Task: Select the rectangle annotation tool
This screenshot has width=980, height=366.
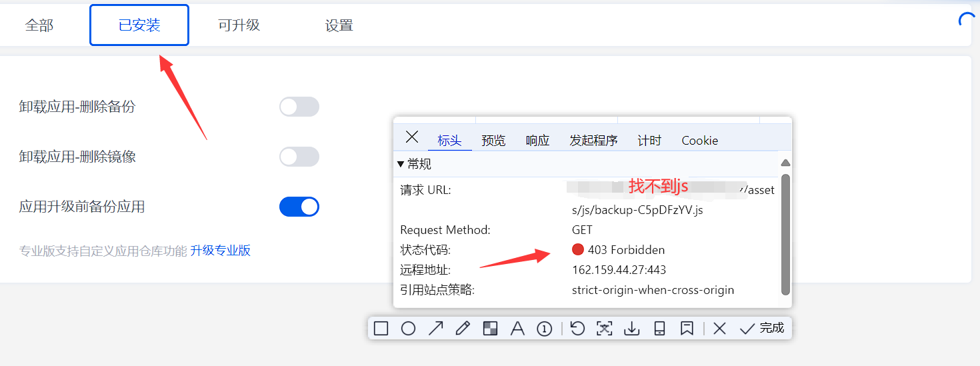Action: (x=381, y=328)
